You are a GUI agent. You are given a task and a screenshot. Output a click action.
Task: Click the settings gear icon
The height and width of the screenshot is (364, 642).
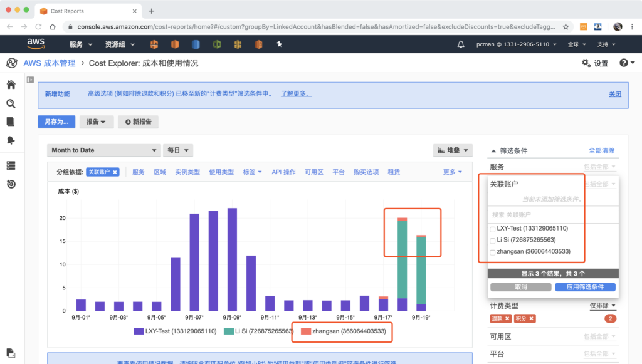point(586,63)
